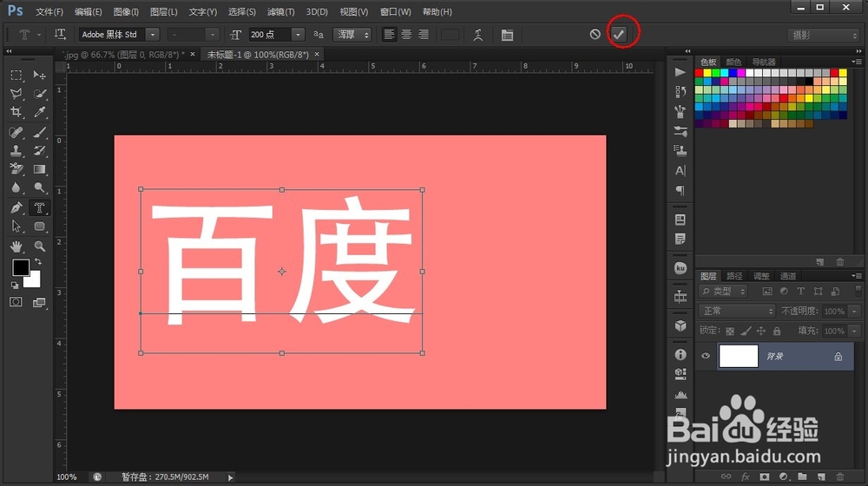Center align text
The height and width of the screenshot is (486, 868).
tap(406, 35)
